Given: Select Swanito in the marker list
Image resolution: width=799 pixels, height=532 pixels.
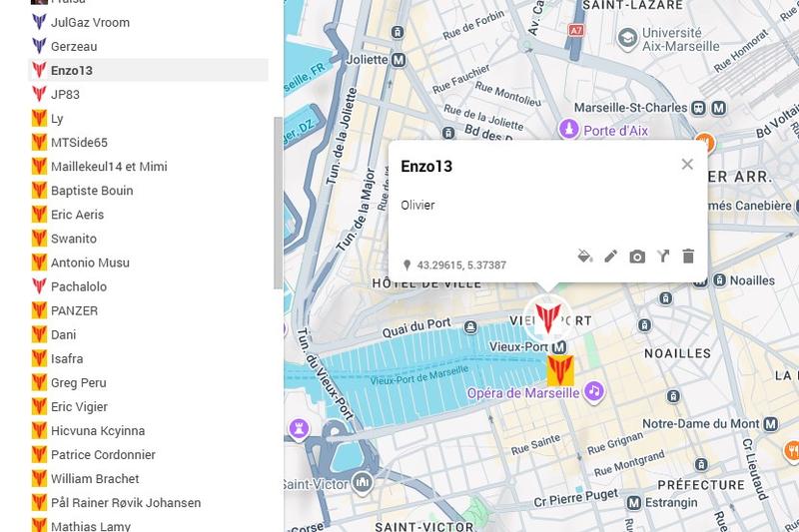Looking at the screenshot, I should click(148, 239).
